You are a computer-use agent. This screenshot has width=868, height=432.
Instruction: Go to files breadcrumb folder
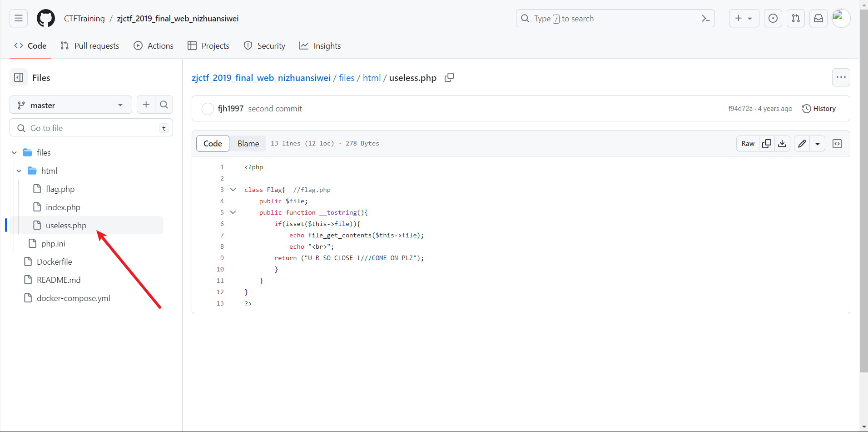coord(347,78)
